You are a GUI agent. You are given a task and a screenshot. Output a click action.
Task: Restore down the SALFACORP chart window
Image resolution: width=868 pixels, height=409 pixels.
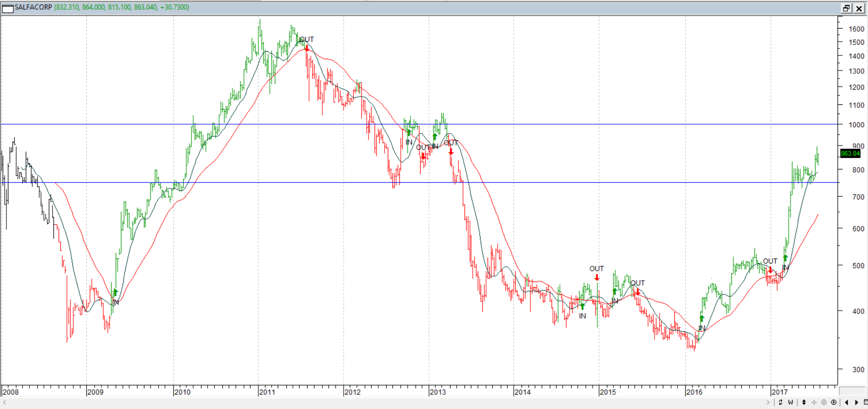point(846,8)
